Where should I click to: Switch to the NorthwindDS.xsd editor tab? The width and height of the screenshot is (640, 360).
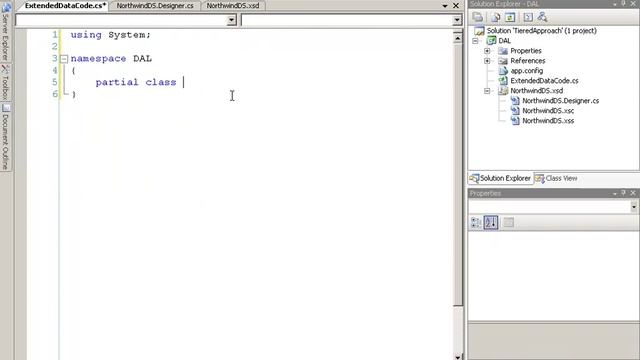[233, 6]
